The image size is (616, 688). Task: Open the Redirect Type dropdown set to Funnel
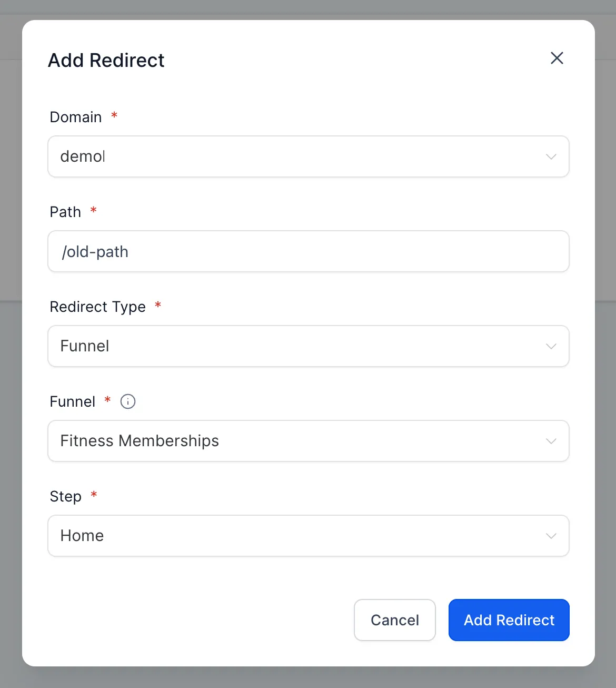295,347
